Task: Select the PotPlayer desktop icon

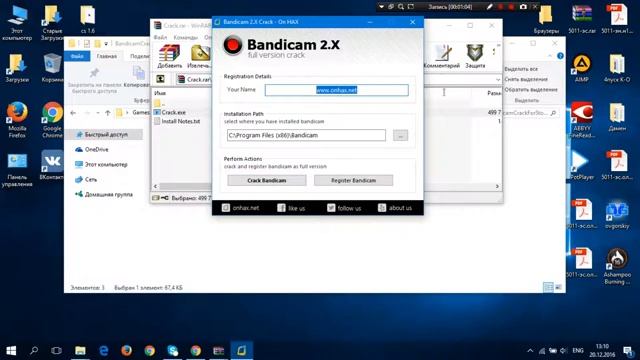Action: pyautogui.click(x=582, y=165)
